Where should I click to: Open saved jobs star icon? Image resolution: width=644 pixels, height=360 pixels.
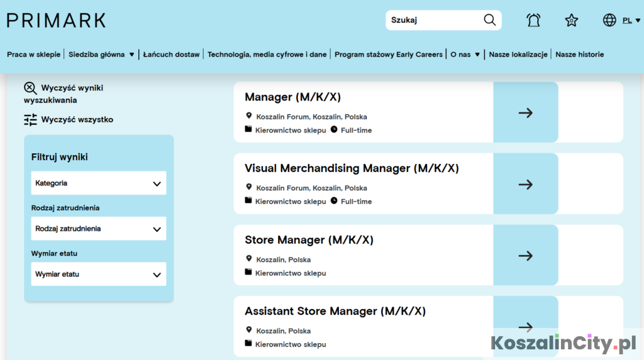[571, 20]
